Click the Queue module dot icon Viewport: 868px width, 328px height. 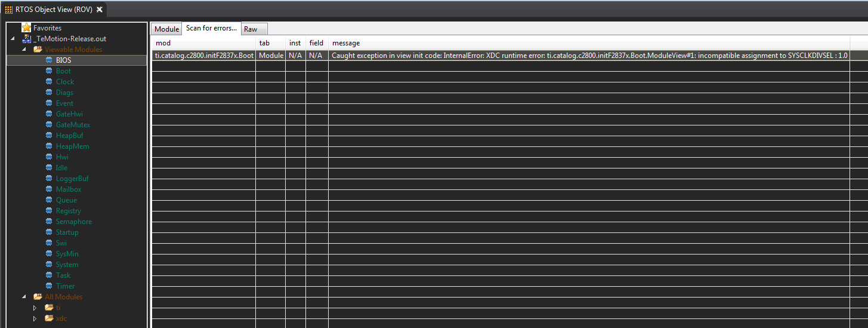coord(49,200)
